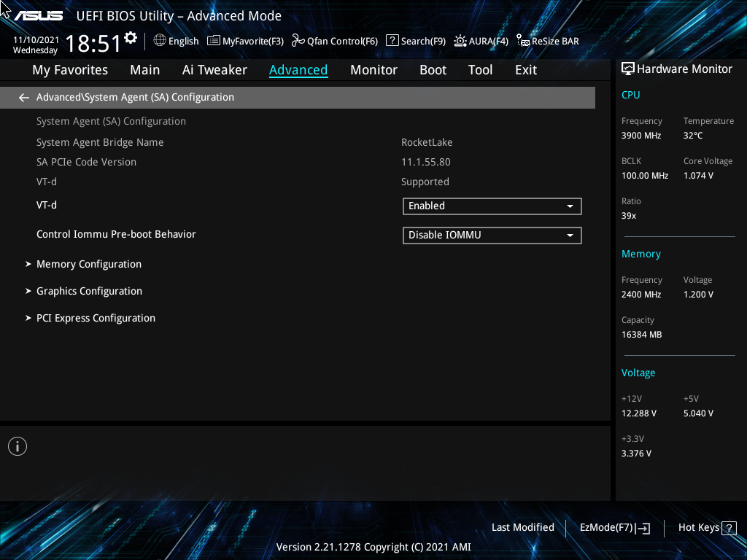
Task: Click the ReSize BAR label
Action: point(555,42)
